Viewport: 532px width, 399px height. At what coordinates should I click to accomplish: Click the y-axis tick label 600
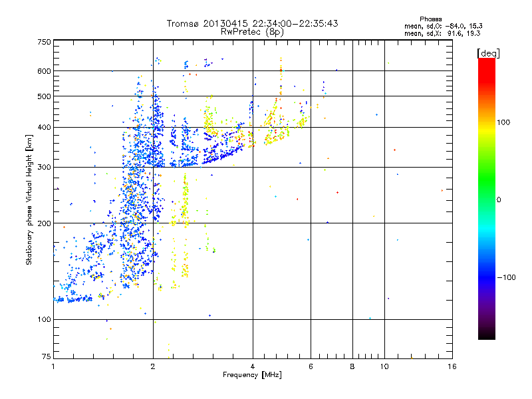45,71
